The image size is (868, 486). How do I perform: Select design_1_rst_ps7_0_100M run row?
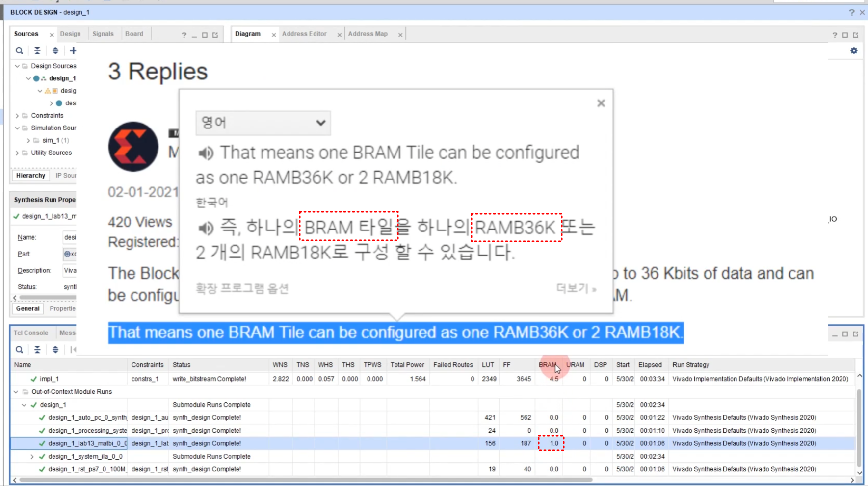[x=433, y=469]
